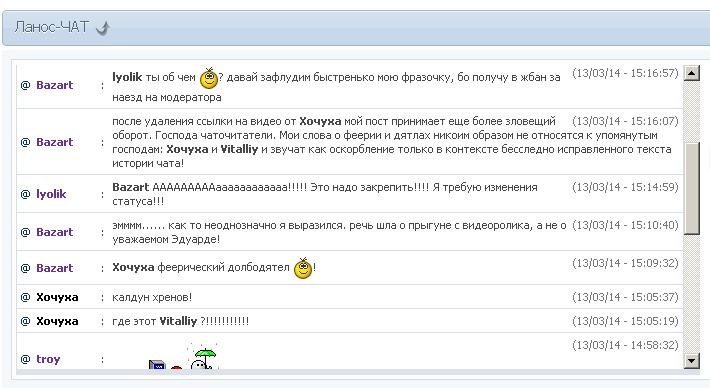Screen dimensions: 710x388
Task: Select the Хочуха username on the 'где этот Vitalliy' row
Action: pyautogui.click(x=57, y=321)
